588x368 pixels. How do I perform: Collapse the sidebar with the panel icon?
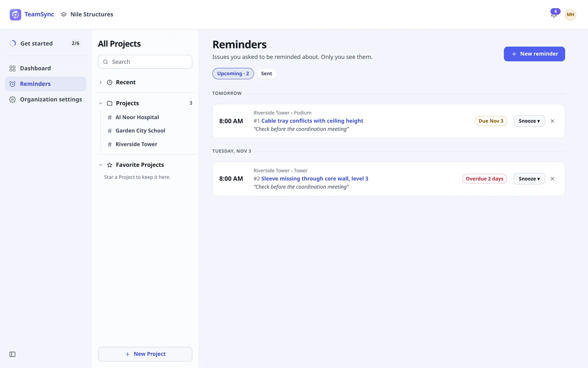pos(12,354)
